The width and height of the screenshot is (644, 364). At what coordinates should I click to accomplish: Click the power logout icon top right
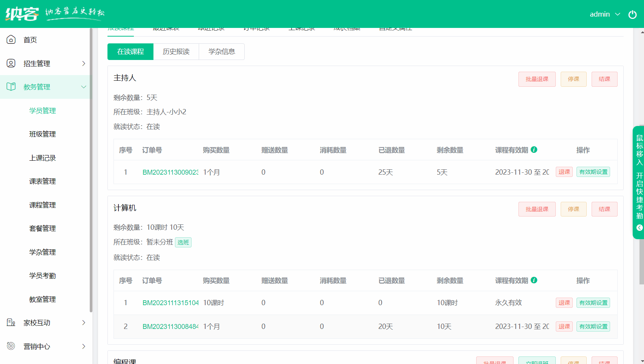click(633, 14)
